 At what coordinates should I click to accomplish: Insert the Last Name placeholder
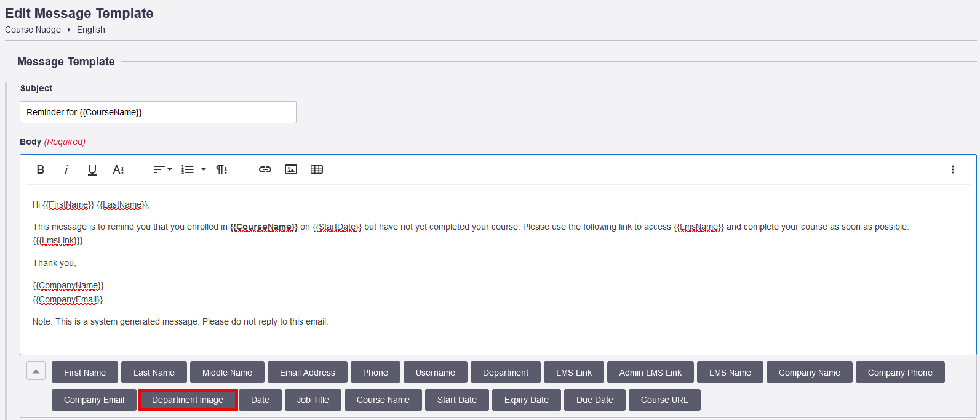[154, 373]
